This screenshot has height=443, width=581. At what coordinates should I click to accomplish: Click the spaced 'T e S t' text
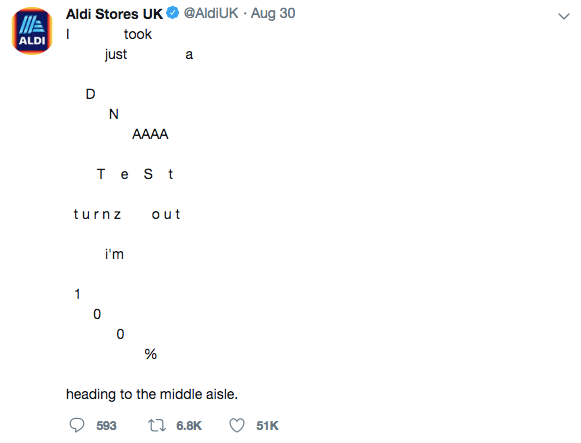[135, 174]
